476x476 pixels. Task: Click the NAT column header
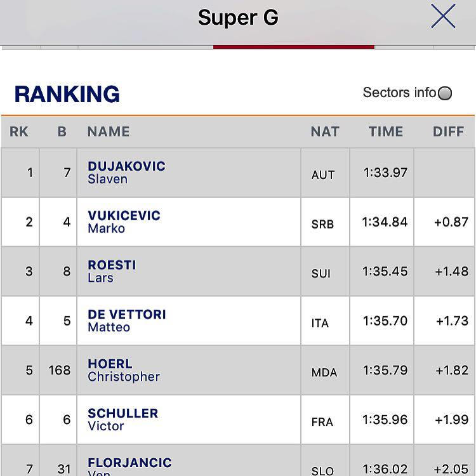click(x=325, y=132)
